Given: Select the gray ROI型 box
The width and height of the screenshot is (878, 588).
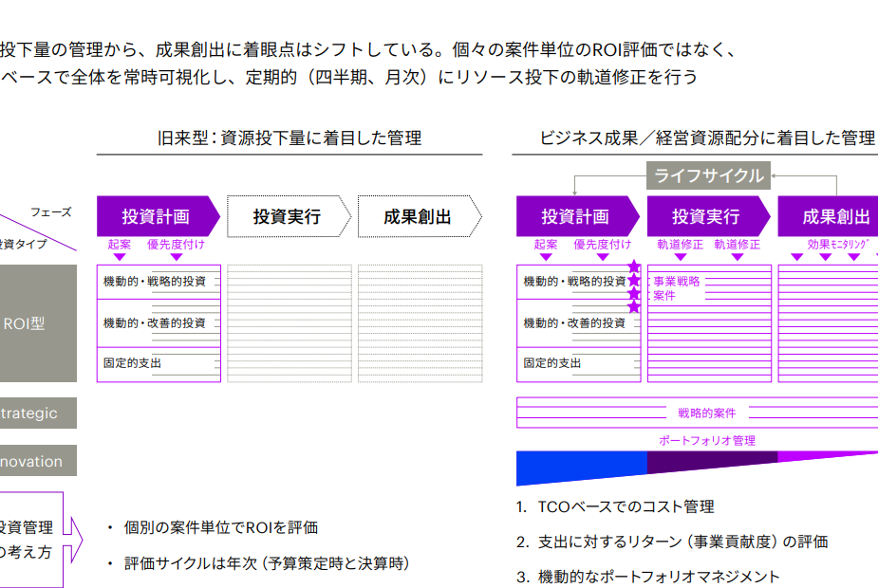Looking at the screenshot, I should click(38, 323).
